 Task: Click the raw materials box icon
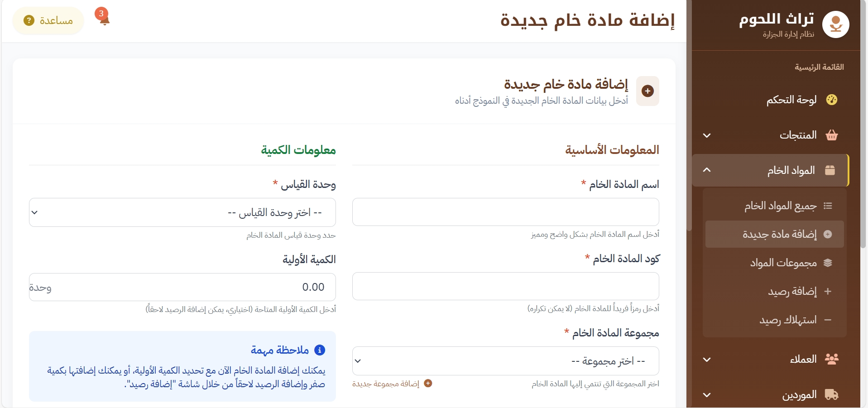tap(830, 170)
